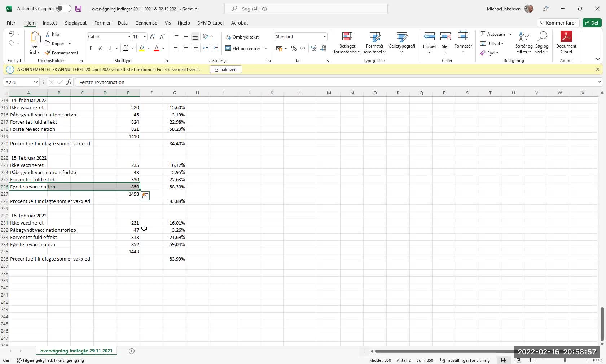Screen dimensions: 606x364
Task: Click the decrease decimal places icon
Action: point(323,48)
